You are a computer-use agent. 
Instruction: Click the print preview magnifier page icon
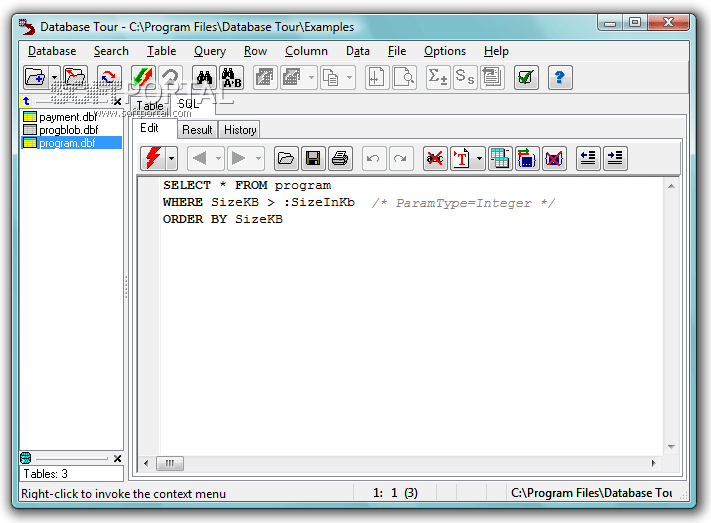coord(404,78)
